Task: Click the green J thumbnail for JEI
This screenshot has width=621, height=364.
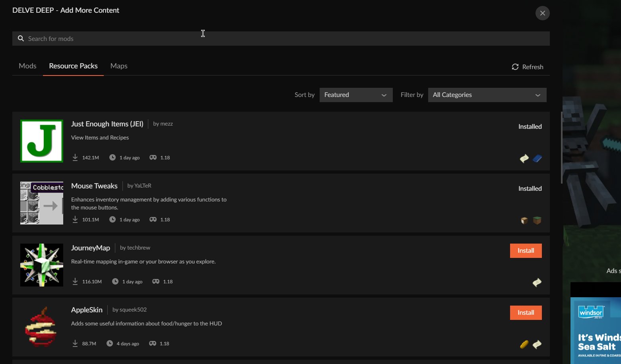Action: (x=42, y=141)
